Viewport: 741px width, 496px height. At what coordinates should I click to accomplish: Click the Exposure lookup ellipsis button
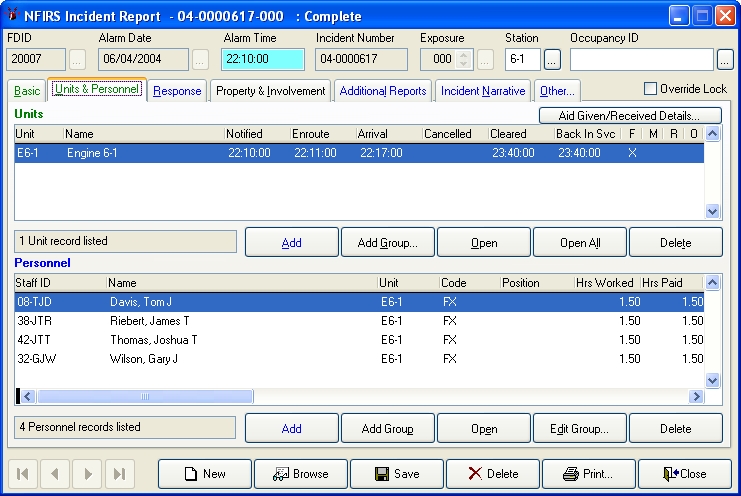(x=485, y=60)
